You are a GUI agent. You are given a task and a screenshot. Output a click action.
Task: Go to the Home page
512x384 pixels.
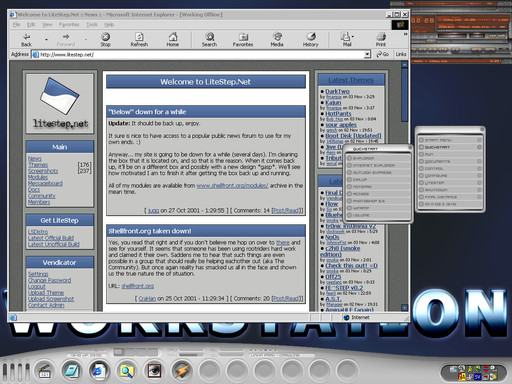click(x=173, y=40)
